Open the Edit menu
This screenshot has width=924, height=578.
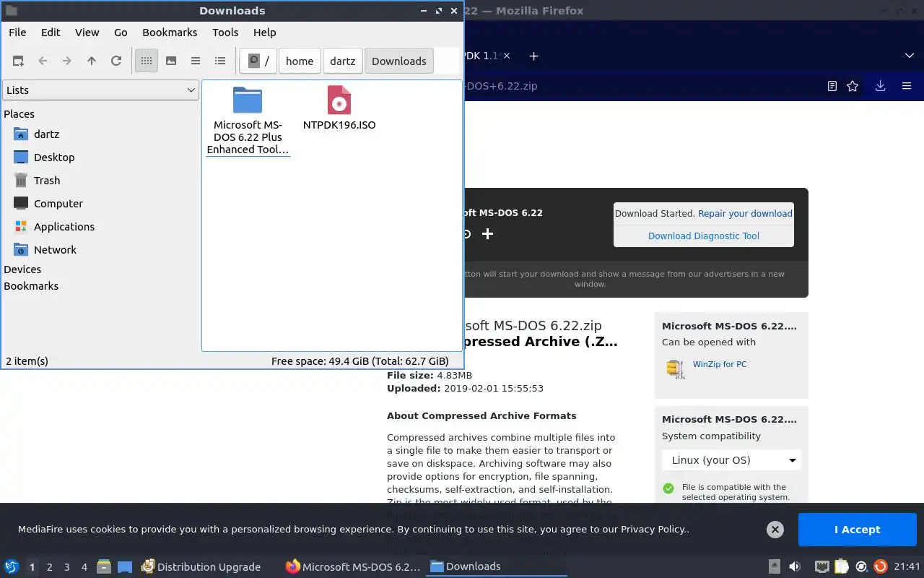point(51,33)
